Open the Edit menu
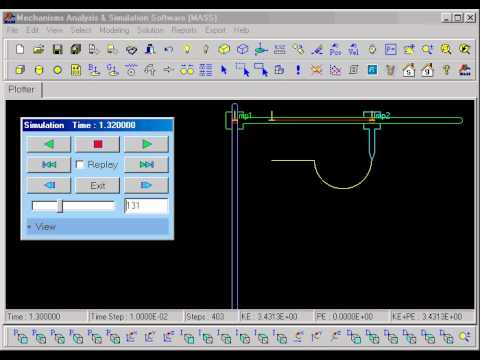The width and height of the screenshot is (480, 360). pos(32,30)
